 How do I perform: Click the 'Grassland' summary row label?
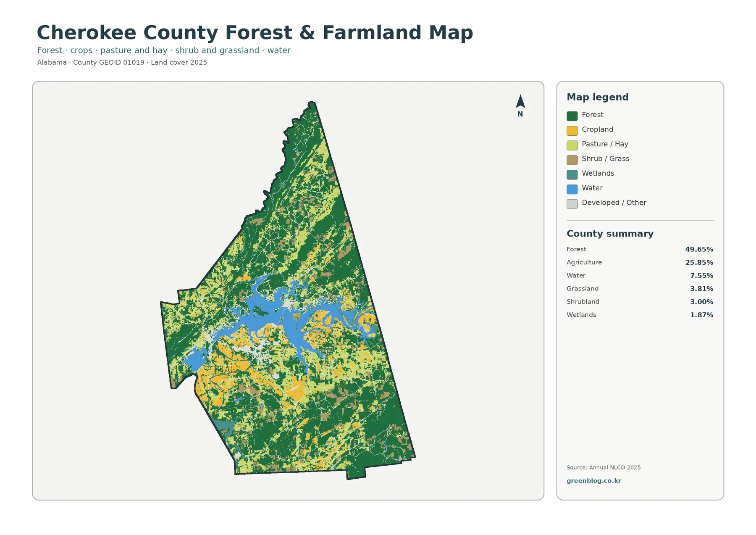(x=583, y=288)
